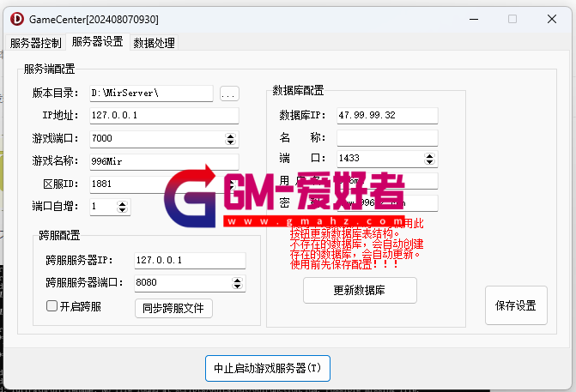Click the 更新数据库 button
The height and width of the screenshot is (392, 576).
[360, 291]
